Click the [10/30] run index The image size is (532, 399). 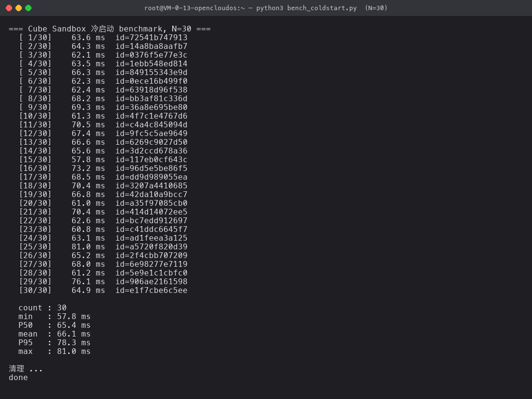[x=35, y=116]
